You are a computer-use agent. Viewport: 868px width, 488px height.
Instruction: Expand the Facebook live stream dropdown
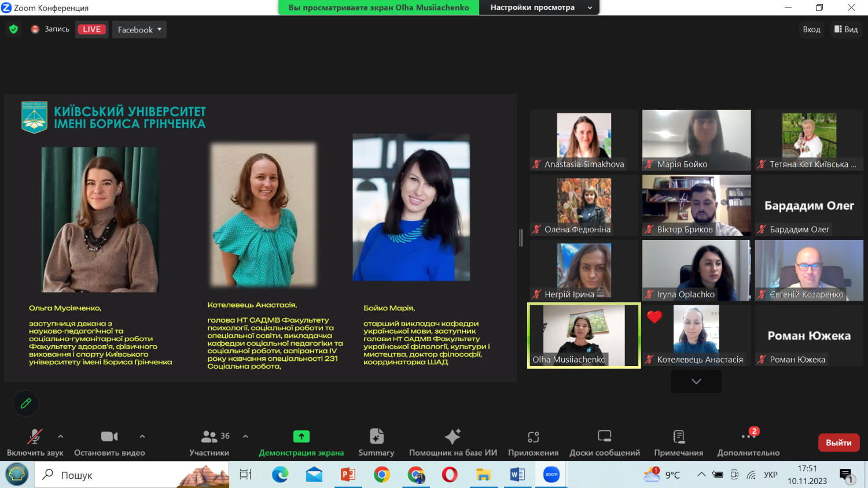click(x=139, y=29)
